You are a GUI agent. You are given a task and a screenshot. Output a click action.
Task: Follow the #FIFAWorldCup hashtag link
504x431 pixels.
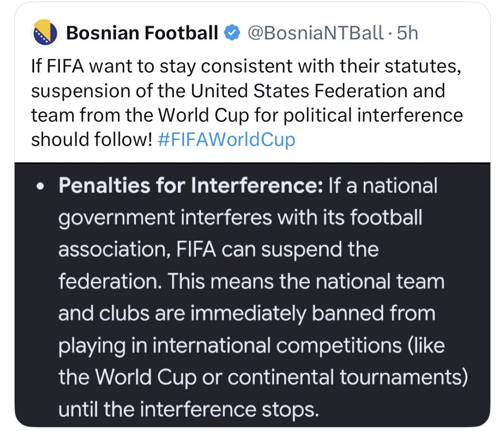[226, 140]
